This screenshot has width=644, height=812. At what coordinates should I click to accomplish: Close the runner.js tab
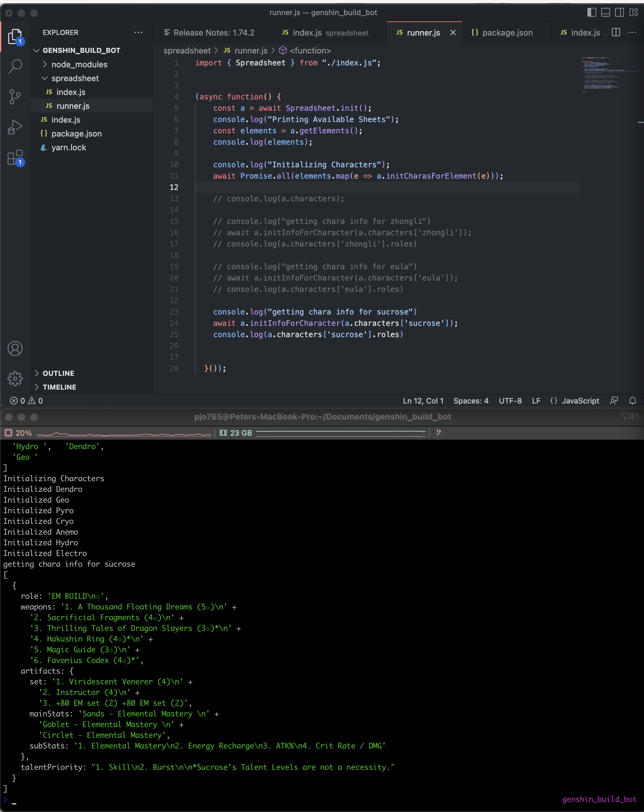coord(453,32)
